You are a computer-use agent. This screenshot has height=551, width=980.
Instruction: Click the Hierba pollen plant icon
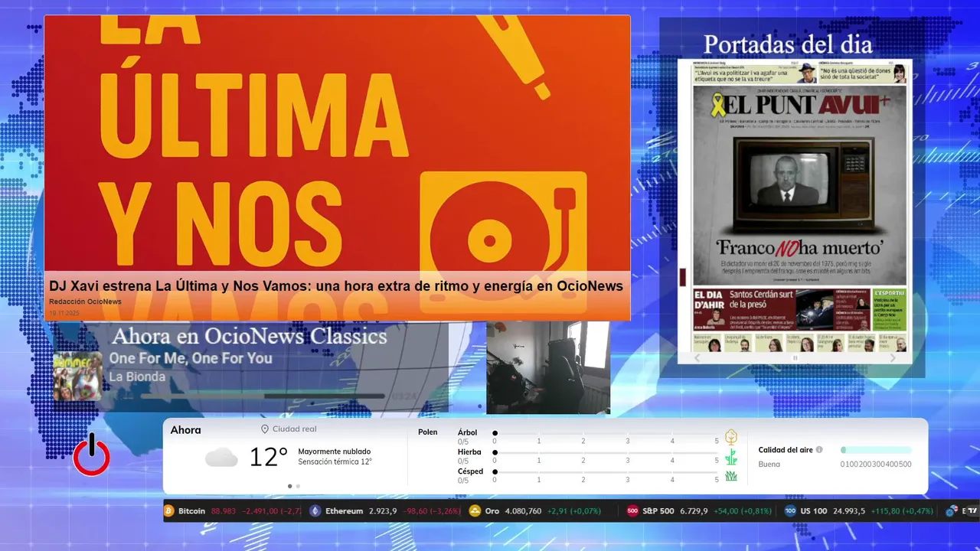(x=731, y=457)
